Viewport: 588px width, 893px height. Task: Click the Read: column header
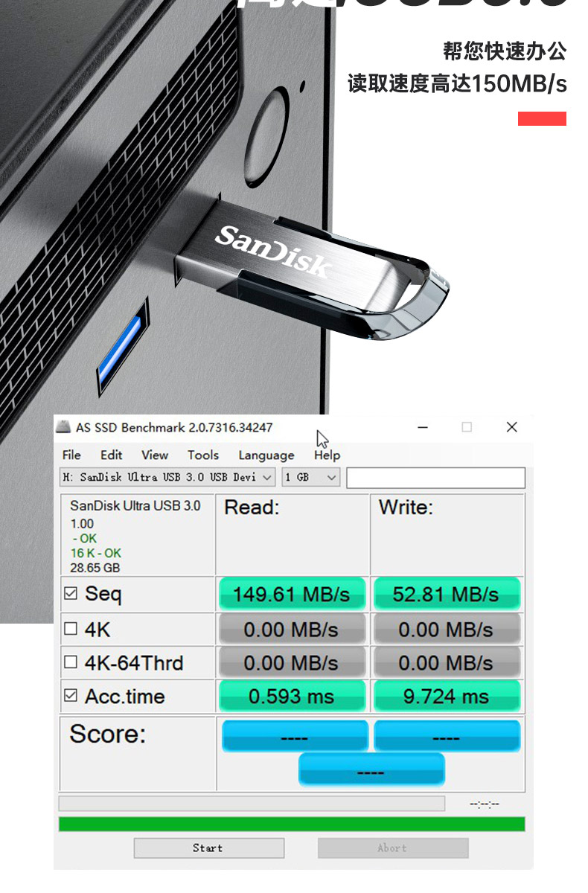(252, 508)
